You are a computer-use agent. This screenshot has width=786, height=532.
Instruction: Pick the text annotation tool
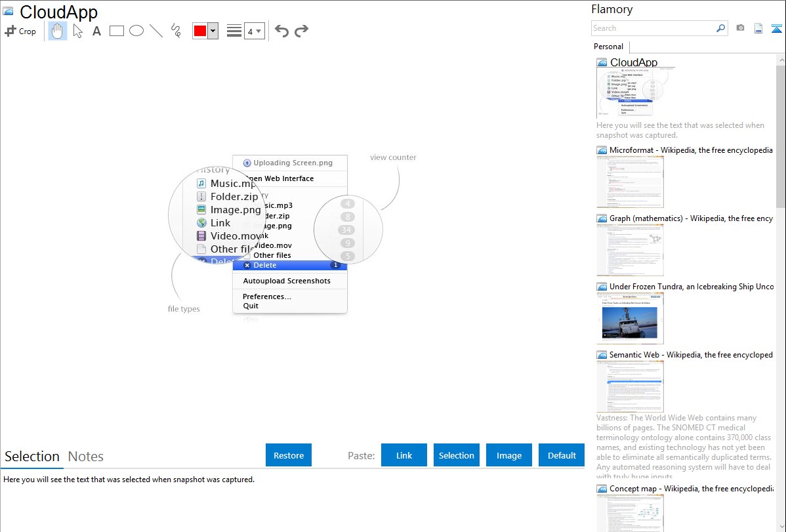point(96,31)
